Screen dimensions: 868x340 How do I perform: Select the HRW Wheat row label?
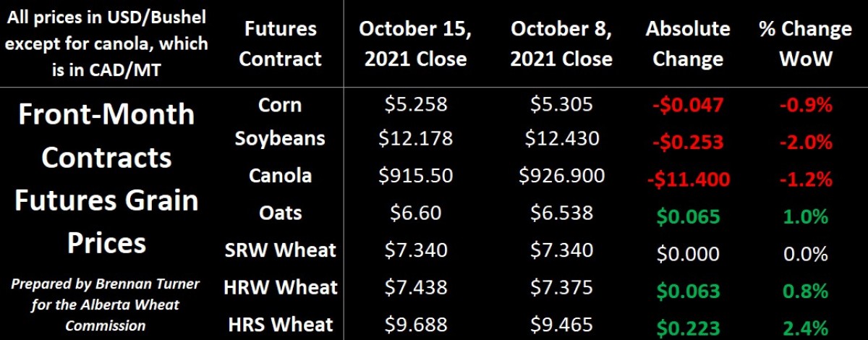point(280,287)
